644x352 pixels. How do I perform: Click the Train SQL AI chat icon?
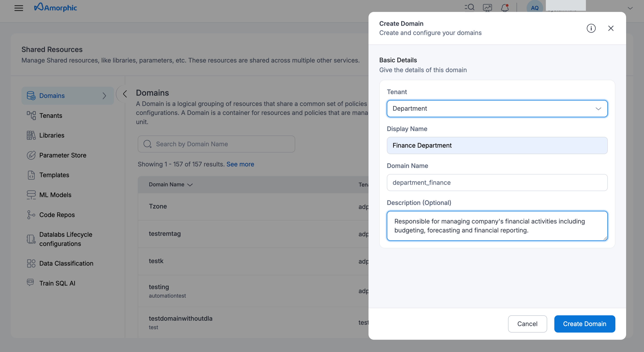click(31, 282)
